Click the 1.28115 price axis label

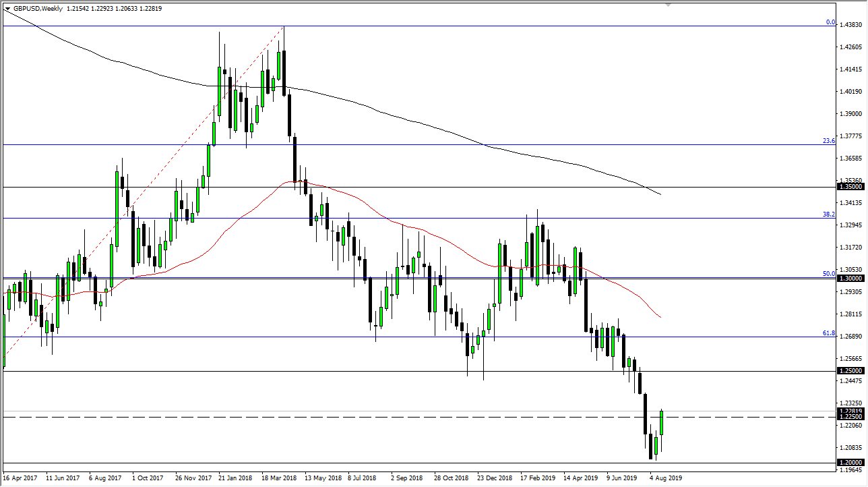[852, 314]
